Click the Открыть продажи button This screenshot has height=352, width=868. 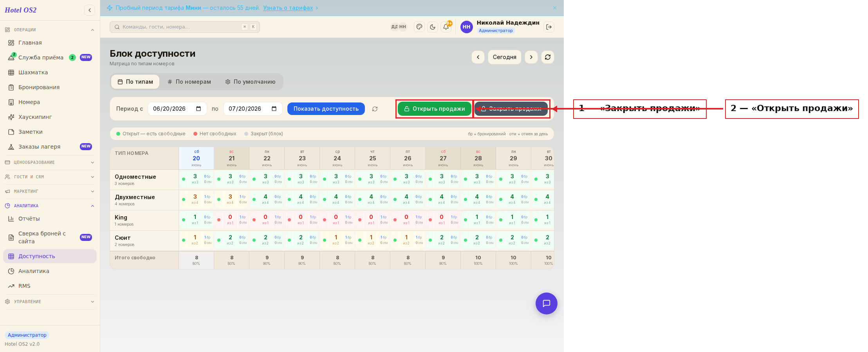pyautogui.click(x=435, y=109)
